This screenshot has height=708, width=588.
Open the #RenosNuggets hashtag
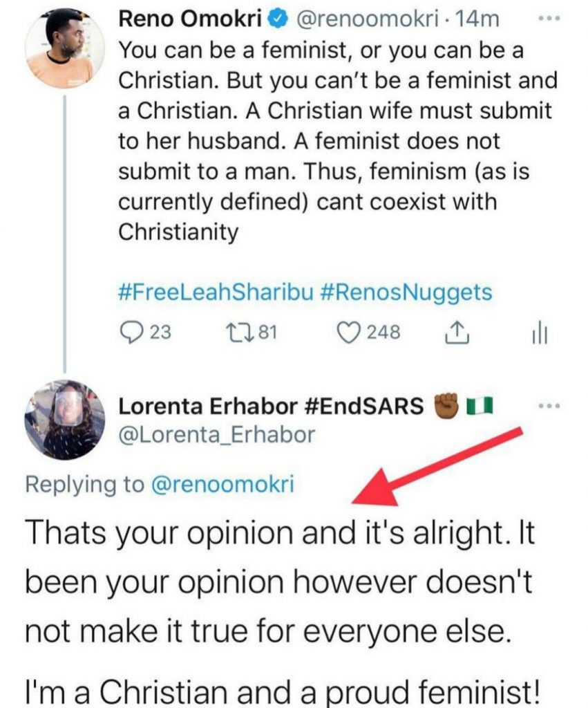tap(407, 292)
